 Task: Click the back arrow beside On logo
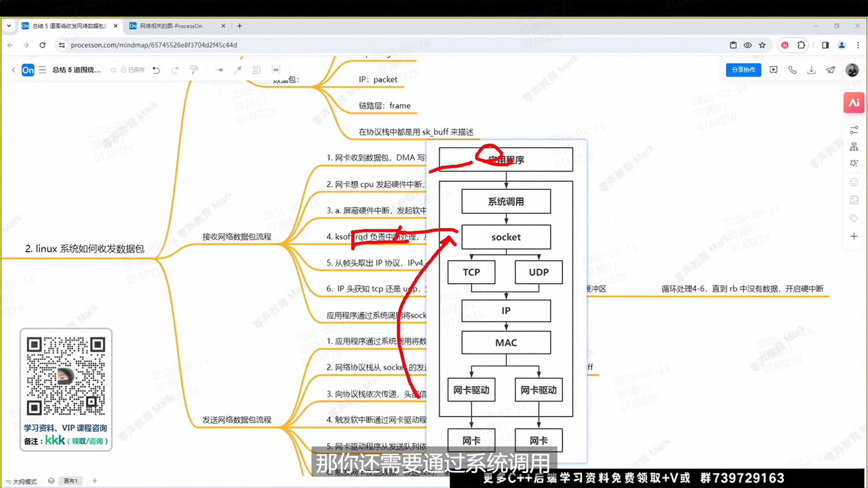pyautogui.click(x=14, y=70)
